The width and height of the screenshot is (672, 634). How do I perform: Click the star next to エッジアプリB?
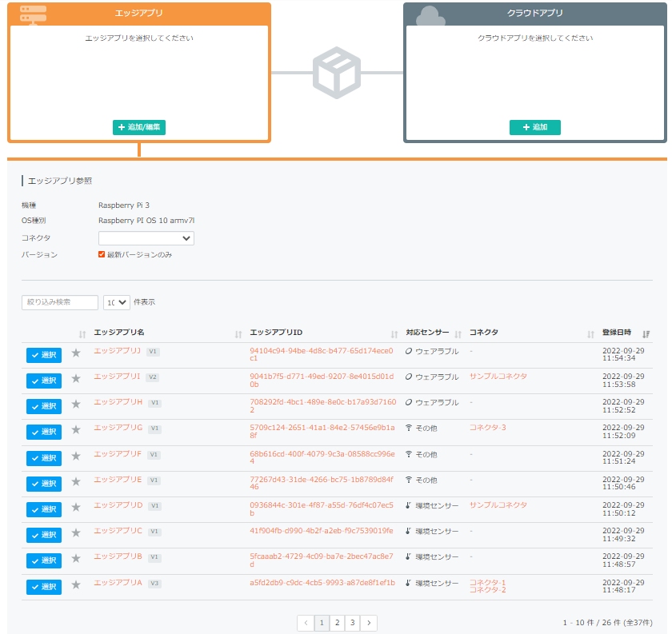pos(76,559)
